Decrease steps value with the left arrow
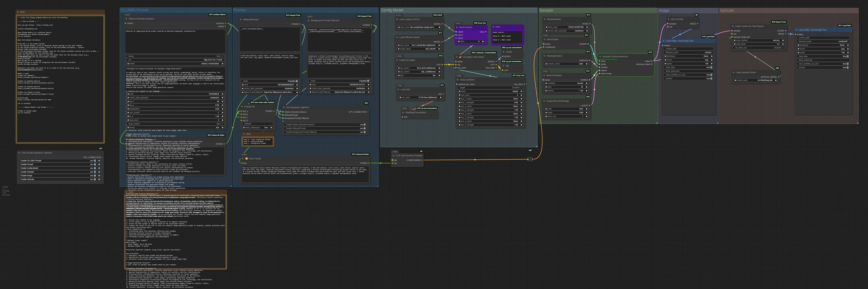This screenshot has height=289, width=868. [x=546, y=87]
